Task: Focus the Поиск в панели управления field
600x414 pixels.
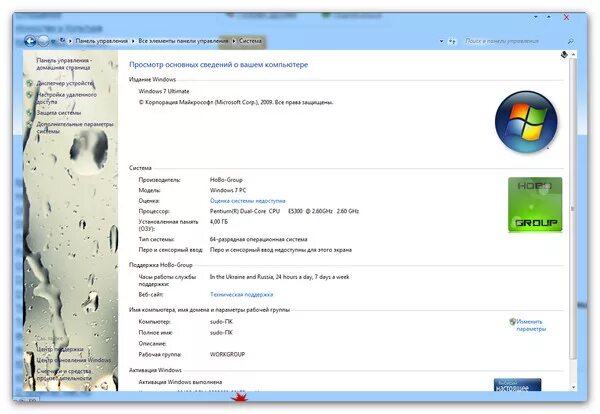Action: [513, 41]
